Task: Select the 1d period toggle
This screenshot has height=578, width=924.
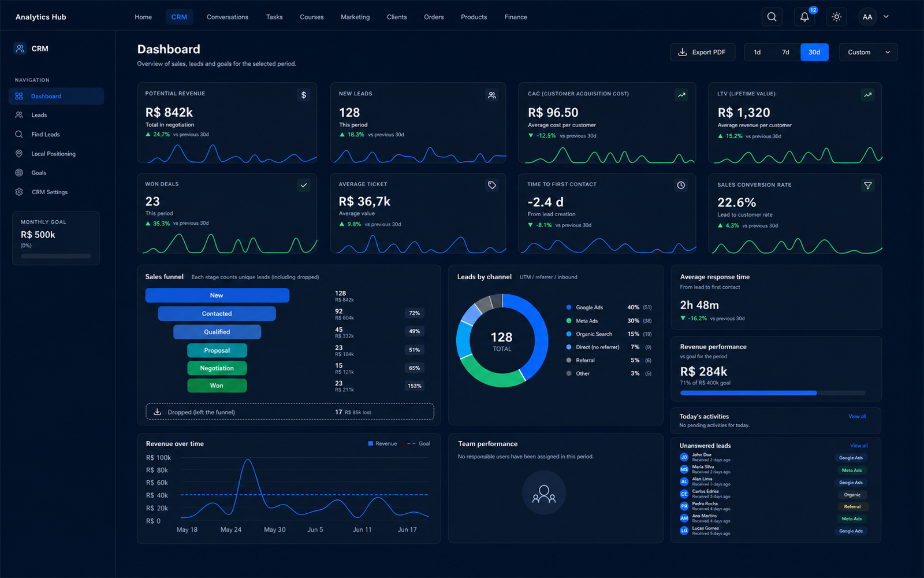Action: click(x=757, y=52)
